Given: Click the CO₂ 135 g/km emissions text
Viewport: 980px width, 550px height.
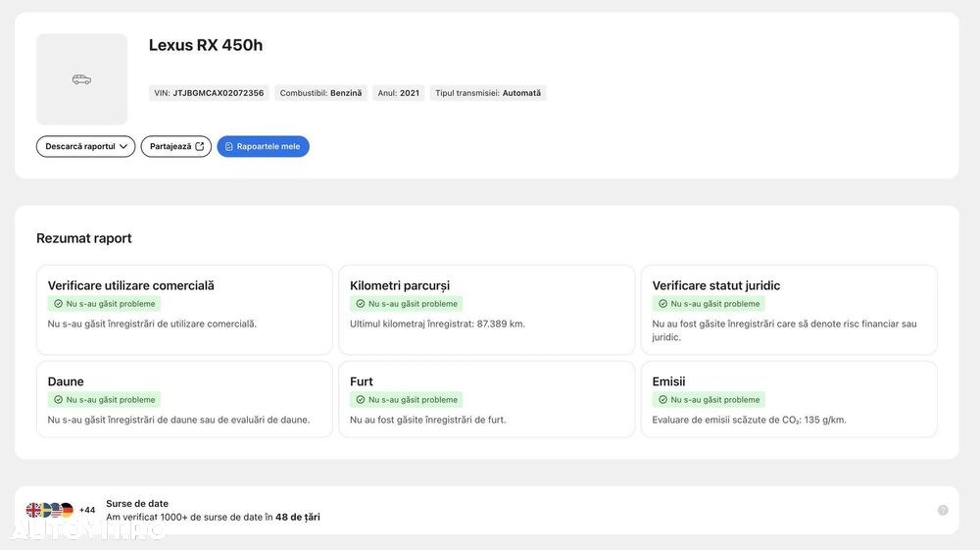Looking at the screenshot, I should pos(750,420).
